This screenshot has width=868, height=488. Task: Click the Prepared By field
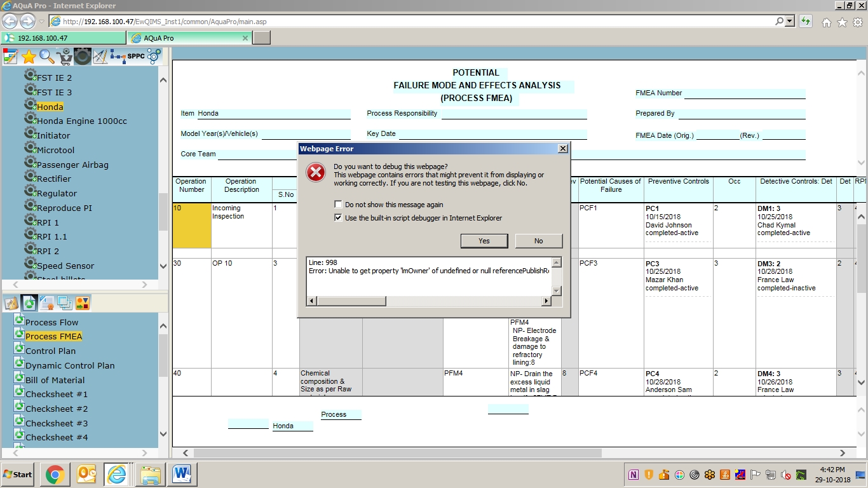[x=742, y=114]
